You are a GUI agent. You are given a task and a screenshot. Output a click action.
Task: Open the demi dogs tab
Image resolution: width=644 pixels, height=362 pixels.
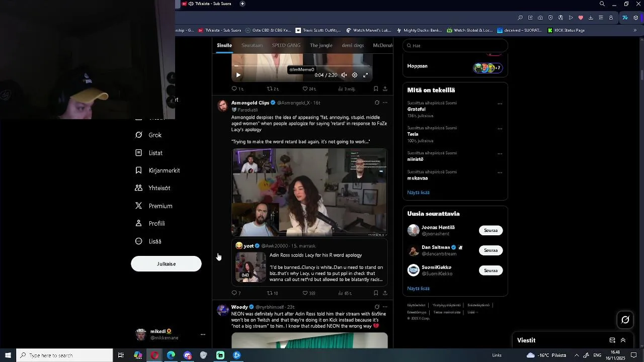[x=353, y=45]
